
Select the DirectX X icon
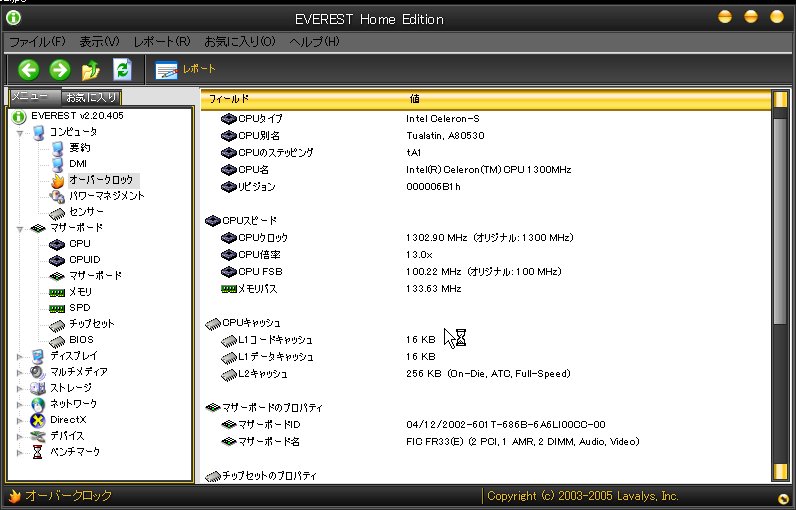[38, 420]
